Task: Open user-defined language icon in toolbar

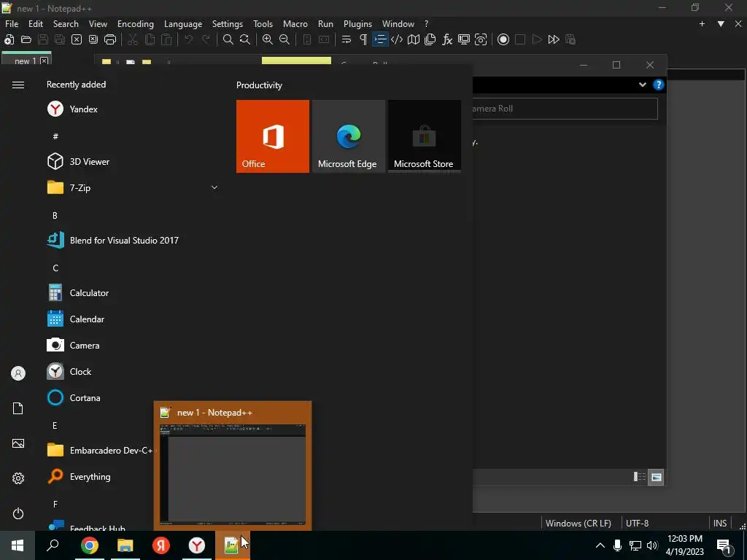Action: click(397, 39)
